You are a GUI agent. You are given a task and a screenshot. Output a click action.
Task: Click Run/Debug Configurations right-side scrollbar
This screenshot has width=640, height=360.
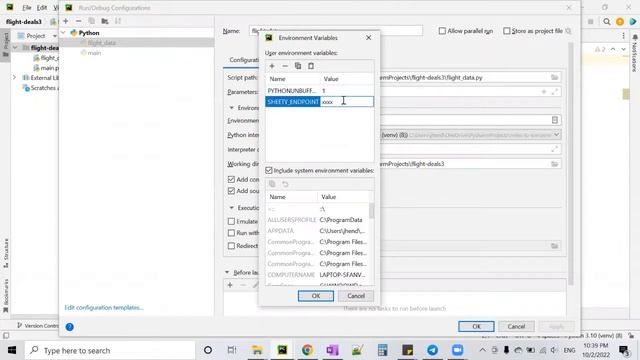[x=571, y=163]
